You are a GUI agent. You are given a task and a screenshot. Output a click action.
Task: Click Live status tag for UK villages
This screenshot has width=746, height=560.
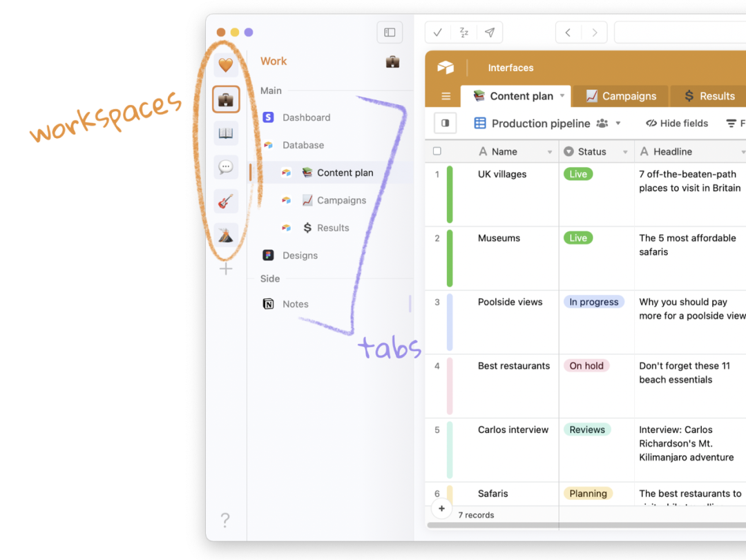[x=578, y=174]
